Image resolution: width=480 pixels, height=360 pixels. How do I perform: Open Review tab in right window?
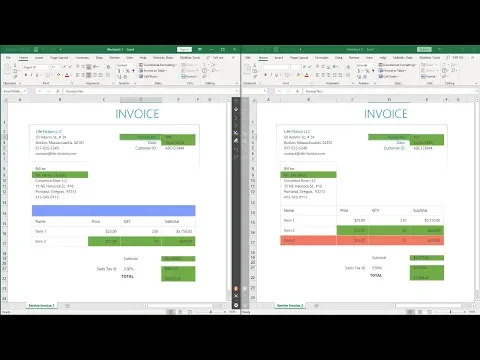click(x=354, y=58)
